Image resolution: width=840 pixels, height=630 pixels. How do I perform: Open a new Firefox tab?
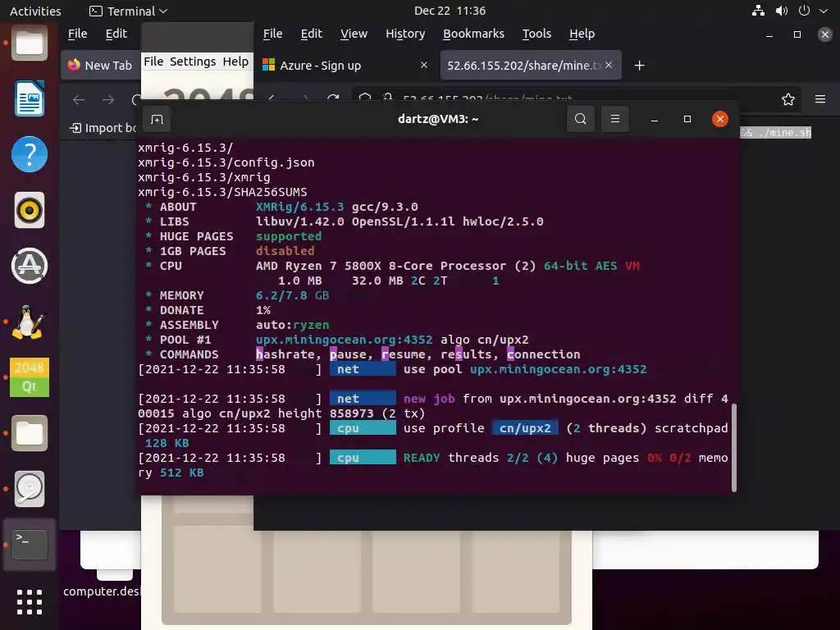[639, 66]
